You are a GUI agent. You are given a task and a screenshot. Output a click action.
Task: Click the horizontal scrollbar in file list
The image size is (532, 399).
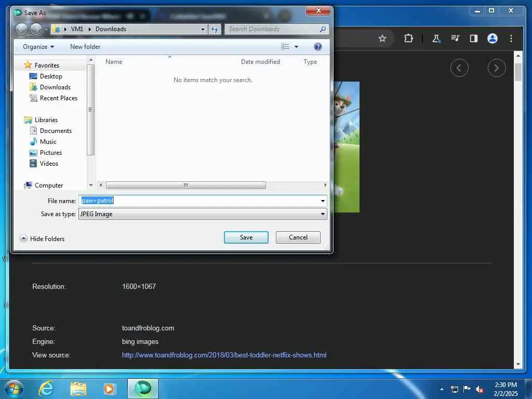click(185, 185)
